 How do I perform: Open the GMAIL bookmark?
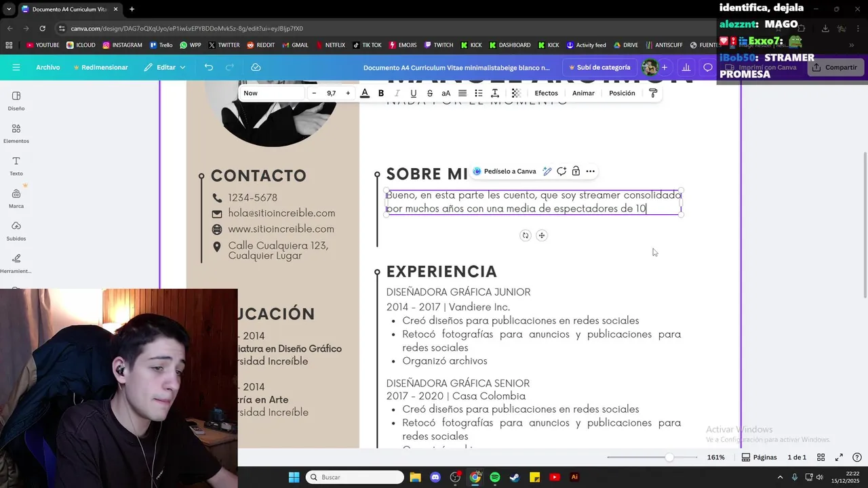coord(295,45)
